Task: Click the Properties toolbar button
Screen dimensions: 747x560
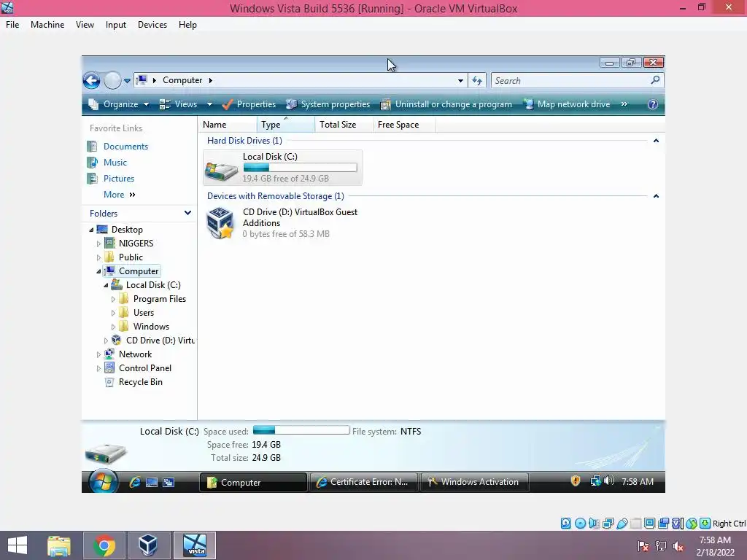Action: (x=249, y=104)
